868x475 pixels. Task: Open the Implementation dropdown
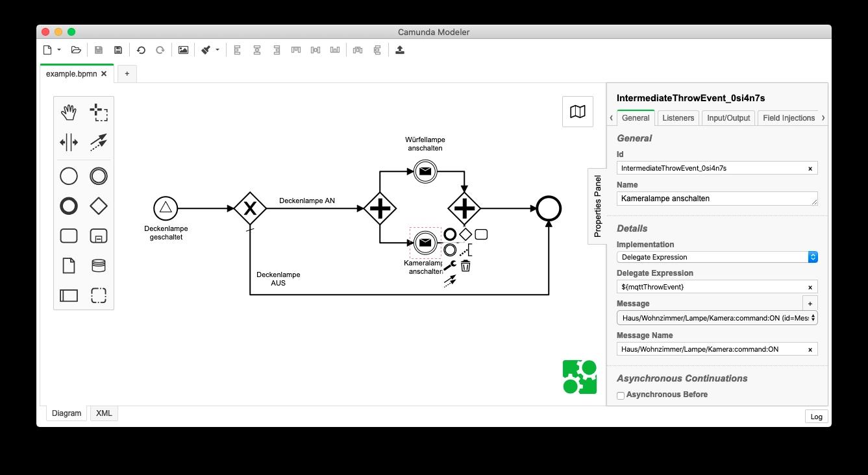pos(717,257)
